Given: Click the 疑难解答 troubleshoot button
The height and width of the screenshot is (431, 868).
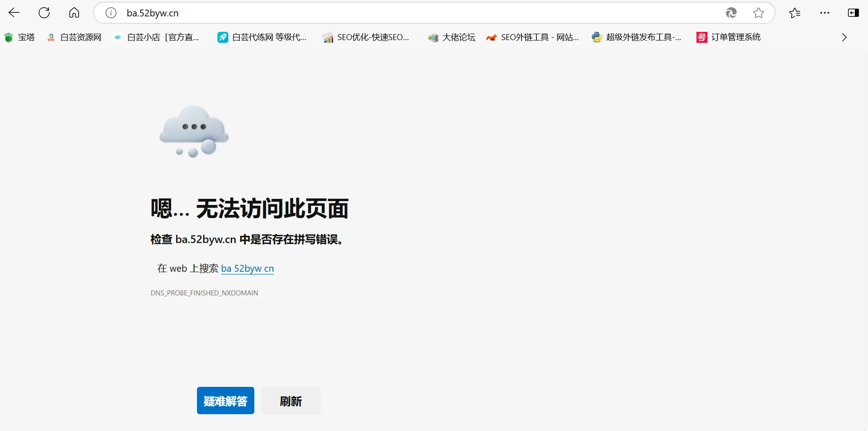Looking at the screenshot, I should (225, 401).
